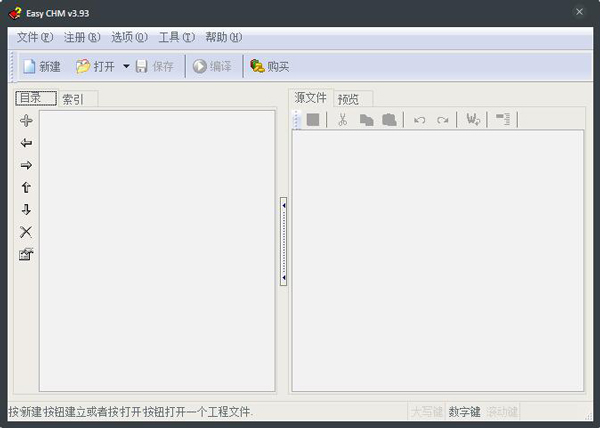
Task: Click the W word-wrap icon in editor toolbar
Action: [473, 120]
